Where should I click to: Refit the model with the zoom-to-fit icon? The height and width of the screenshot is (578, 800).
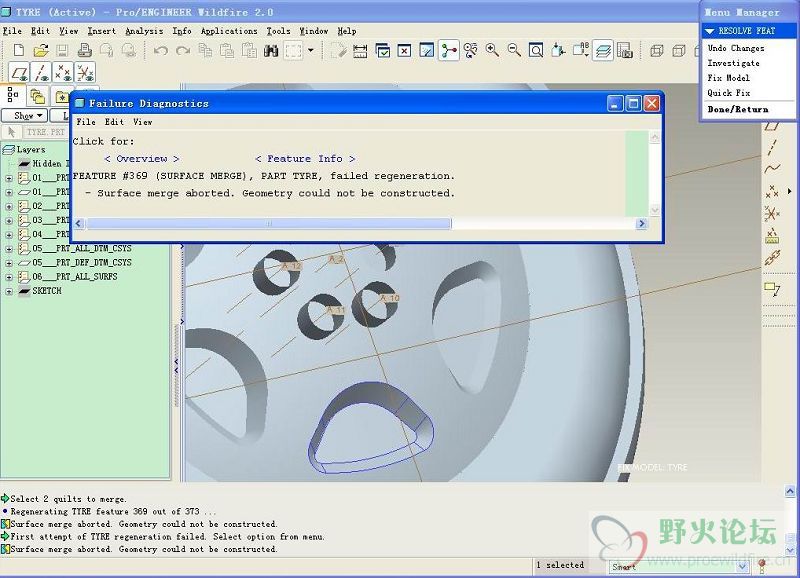point(536,50)
